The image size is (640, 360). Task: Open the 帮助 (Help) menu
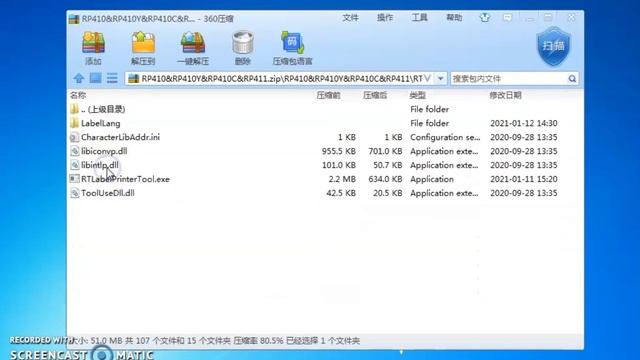454,18
